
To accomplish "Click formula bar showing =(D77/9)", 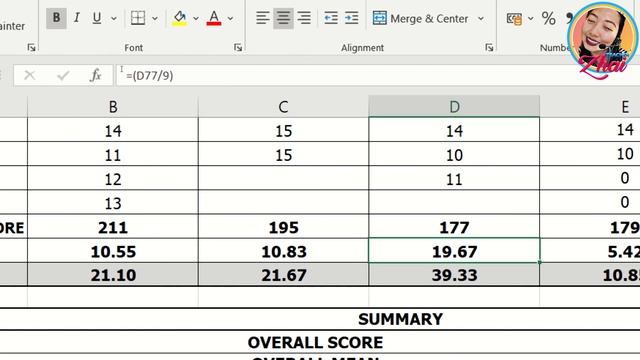I will point(378,75).
